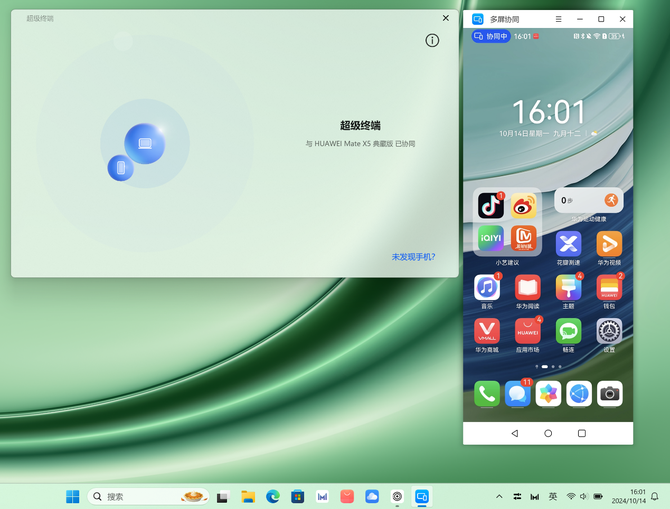Open the taskbar clock and date
This screenshot has width=670, height=509.
[629, 497]
